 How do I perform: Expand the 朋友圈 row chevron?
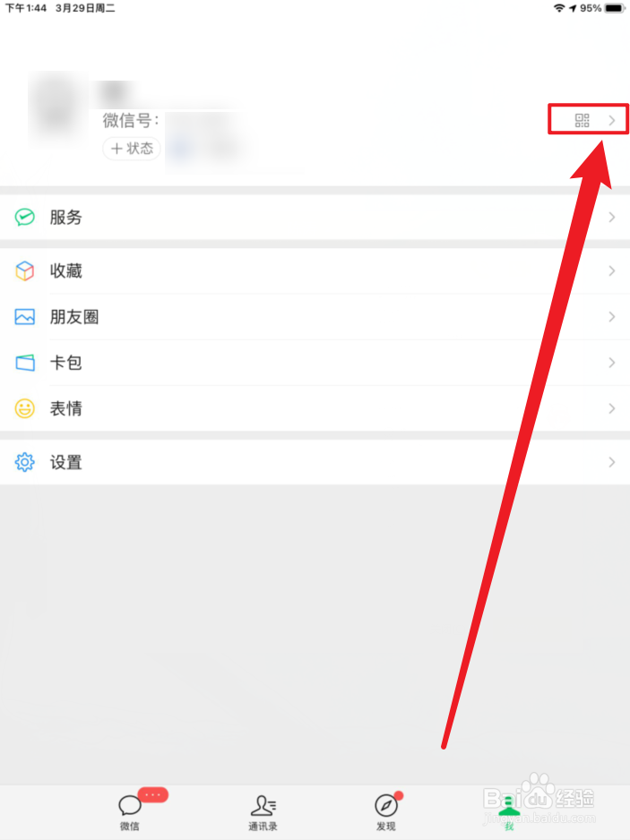pyautogui.click(x=612, y=317)
